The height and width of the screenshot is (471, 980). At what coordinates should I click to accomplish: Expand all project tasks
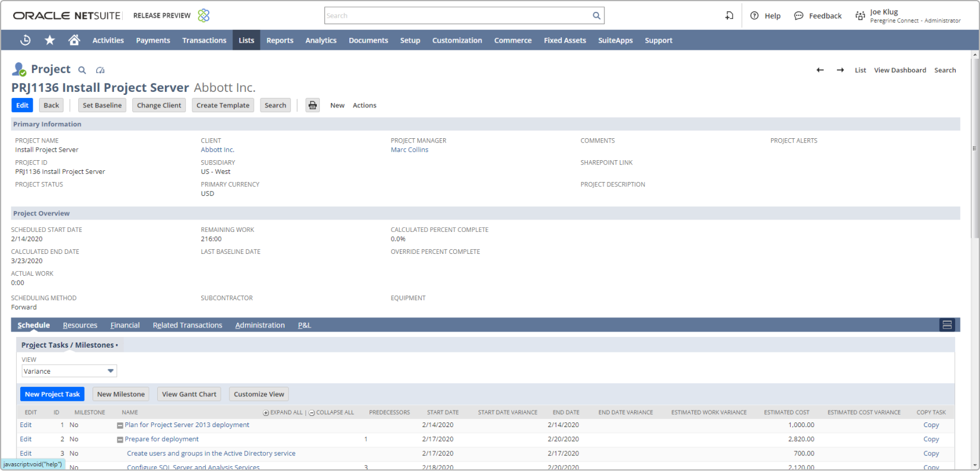point(282,412)
